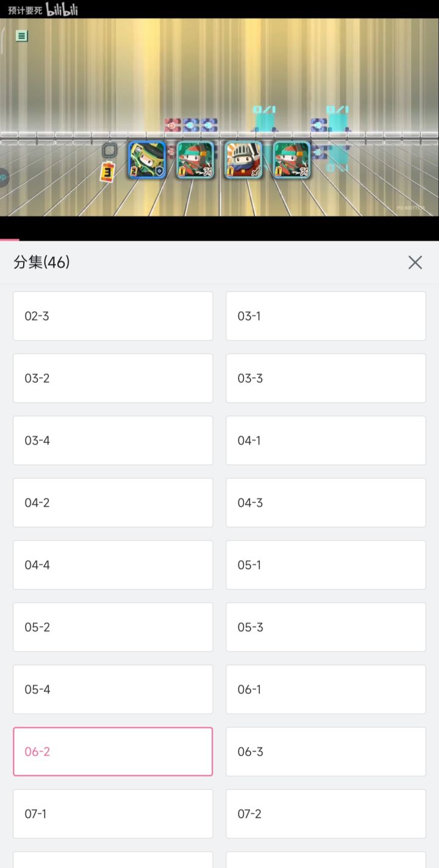Close the episode list panel

415,262
